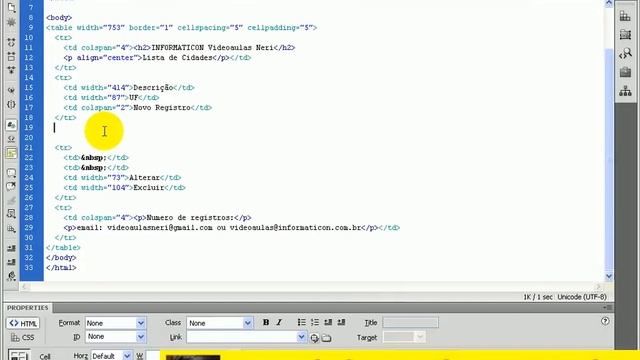640x360 pixels.
Task: Open the Horz alignment dropdown
Action: pyautogui.click(x=111, y=356)
